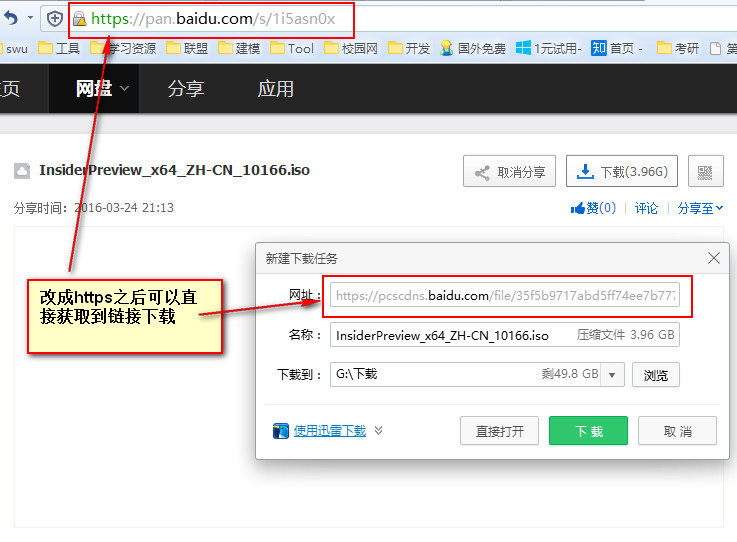Open the Tool bookmark folder
737x542 pixels.
[292, 48]
